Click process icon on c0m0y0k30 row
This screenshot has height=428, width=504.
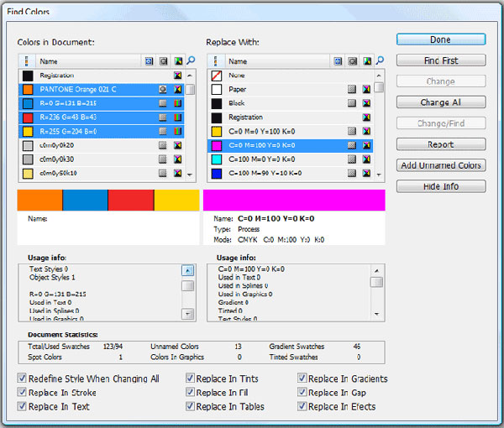[x=163, y=159]
